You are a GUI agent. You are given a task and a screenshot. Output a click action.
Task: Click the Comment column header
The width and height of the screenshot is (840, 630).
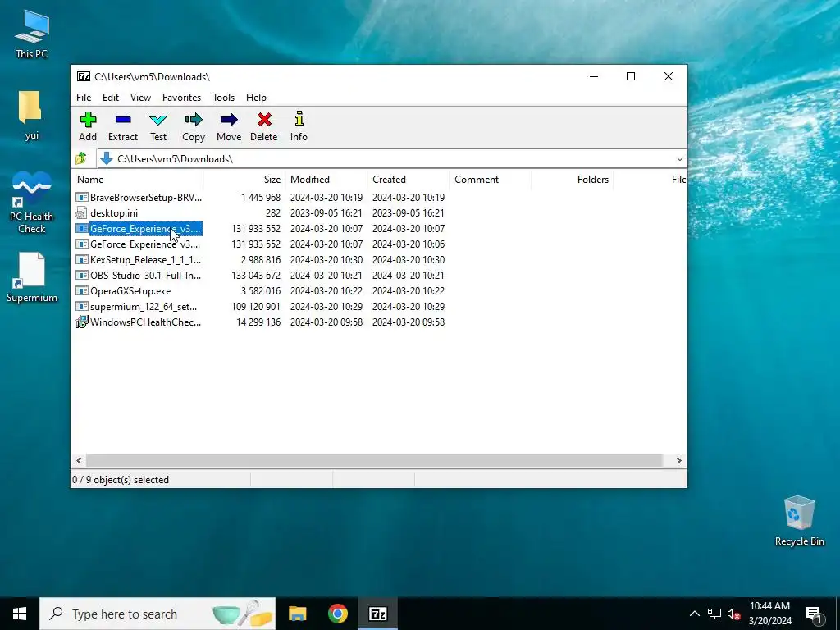[x=491, y=180]
